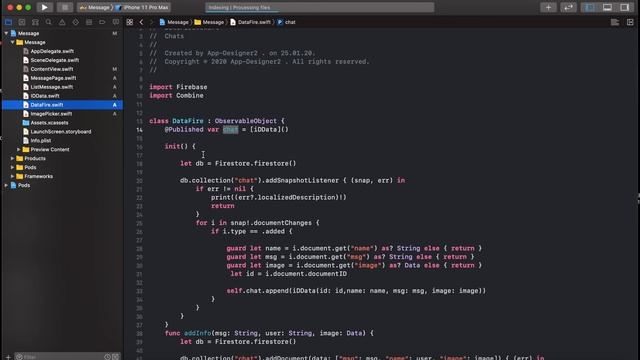
Task: Choose the iPhone 11 Pro Max destination
Action: (142, 7)
